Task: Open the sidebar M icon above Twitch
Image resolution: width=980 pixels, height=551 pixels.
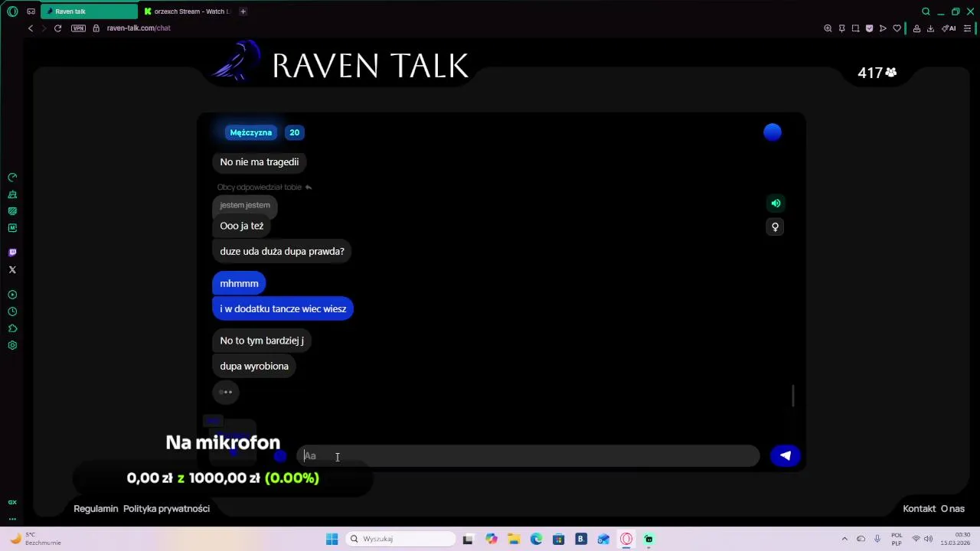Action: (x=12, y=228)
